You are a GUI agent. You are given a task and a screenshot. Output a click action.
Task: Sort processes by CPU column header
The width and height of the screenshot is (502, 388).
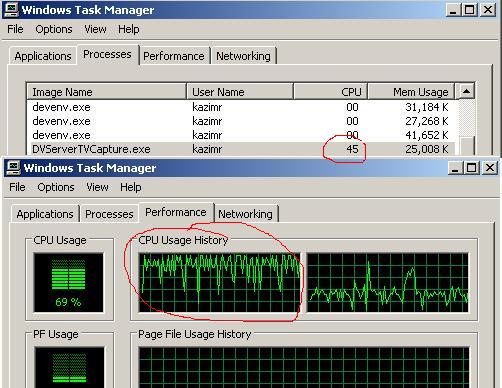click(330, 92)
